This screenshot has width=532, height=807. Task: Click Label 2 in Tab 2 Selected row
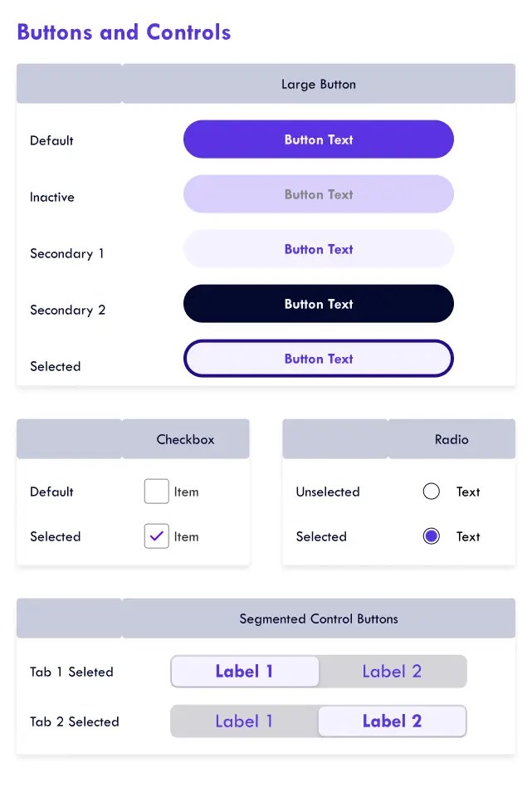click(x=393, y=721)
